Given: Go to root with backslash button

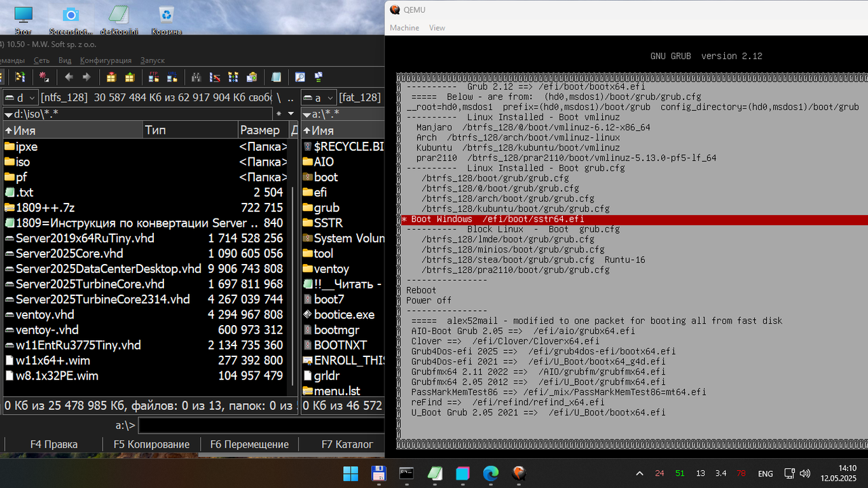Looking at the screenshot, I should 279,97.
